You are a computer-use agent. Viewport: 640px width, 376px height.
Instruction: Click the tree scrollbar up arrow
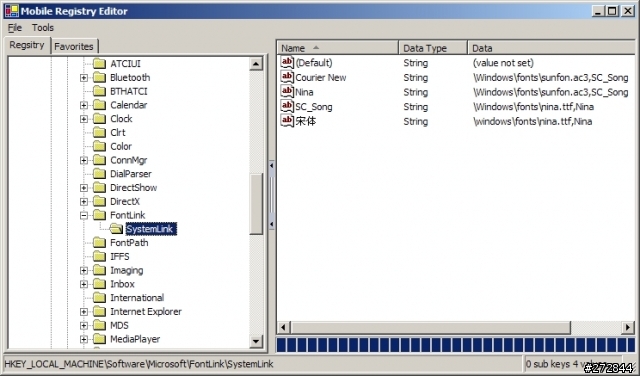click(256, 64)
